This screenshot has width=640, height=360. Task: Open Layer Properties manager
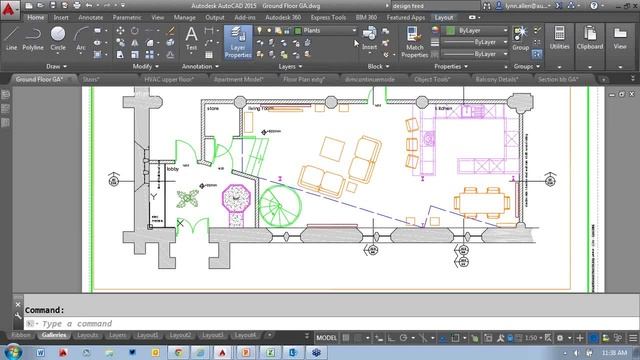238,42
